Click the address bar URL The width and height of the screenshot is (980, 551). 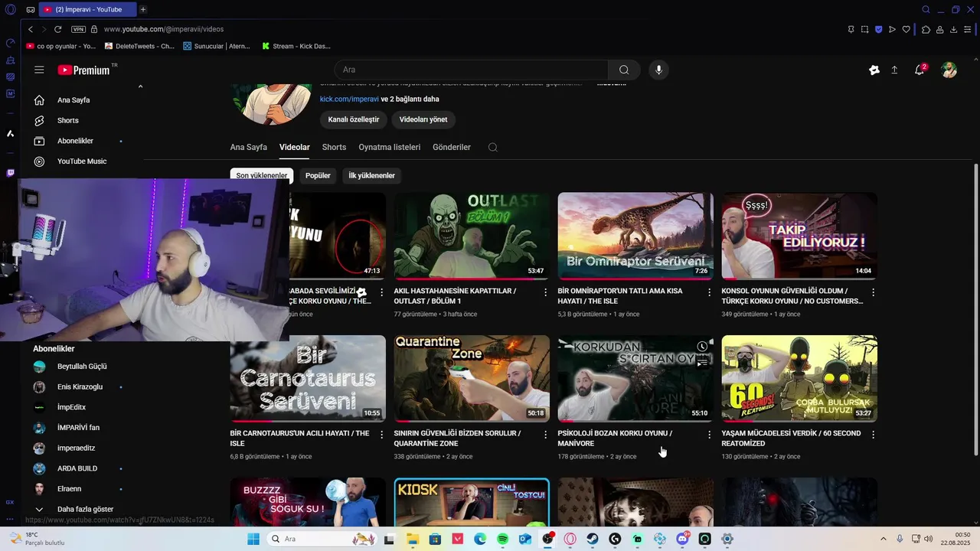[164, 29]
